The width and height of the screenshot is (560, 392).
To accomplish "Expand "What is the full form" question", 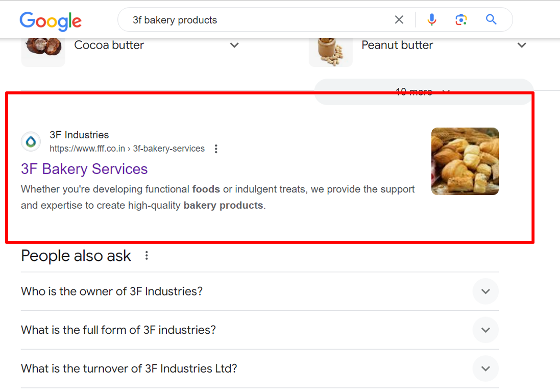I will tap(260, 330).
